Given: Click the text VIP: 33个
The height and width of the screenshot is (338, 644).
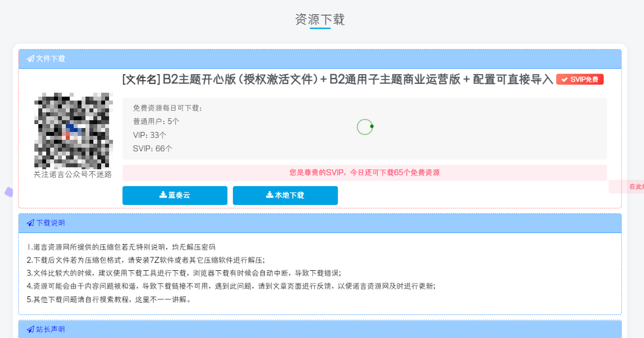Looking at the screenshot, I should (x=149, y=135).
